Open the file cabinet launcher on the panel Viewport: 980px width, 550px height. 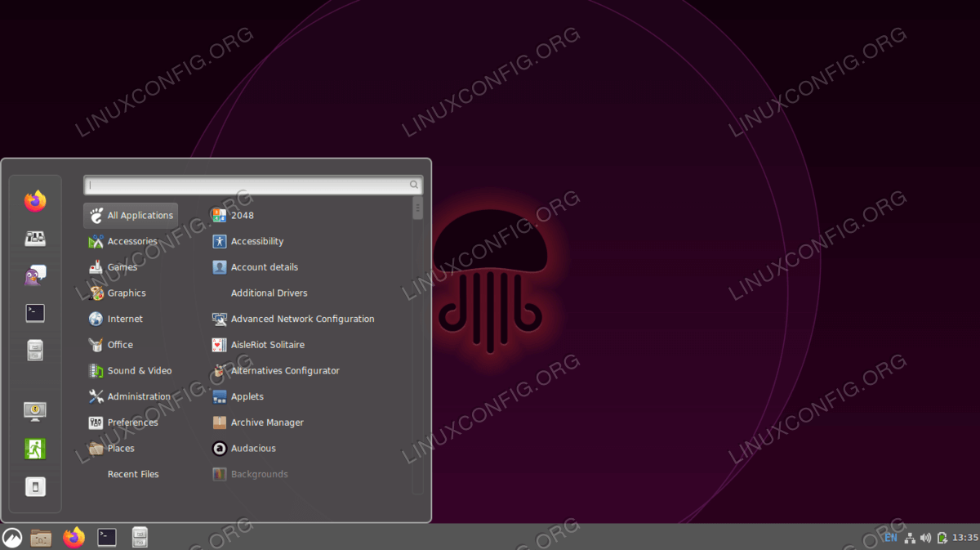click(x=140, y=537)
